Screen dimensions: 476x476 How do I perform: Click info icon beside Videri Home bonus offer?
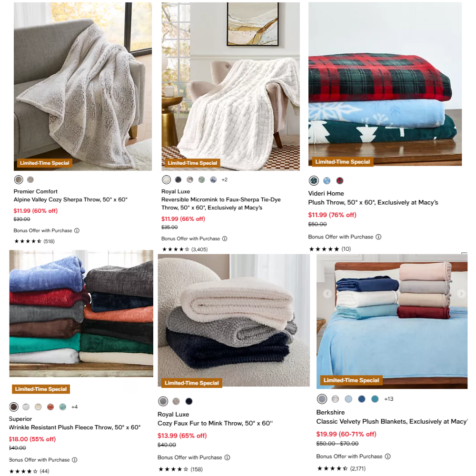click(x=378, y=237)
